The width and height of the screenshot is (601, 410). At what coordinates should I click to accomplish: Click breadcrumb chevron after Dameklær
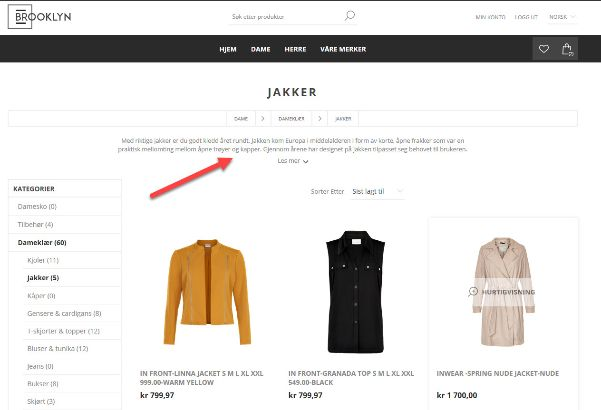click(320, 119)
